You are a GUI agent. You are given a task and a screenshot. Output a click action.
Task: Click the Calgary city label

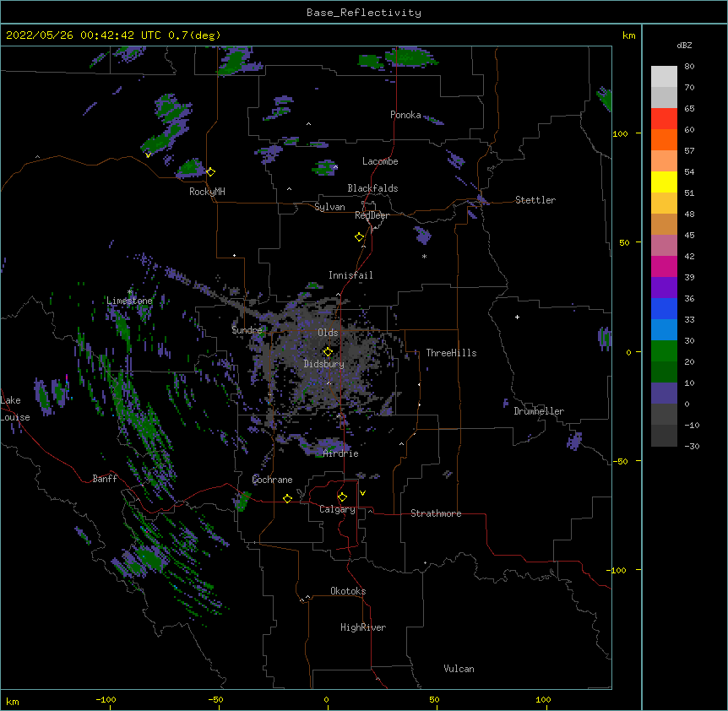click(337, 509)
